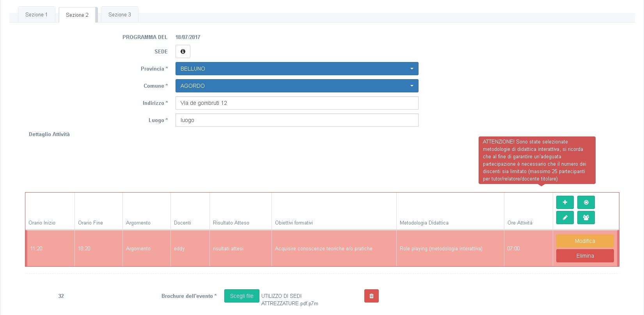Delete brochure with red trash icon

[x=371, y=296]
